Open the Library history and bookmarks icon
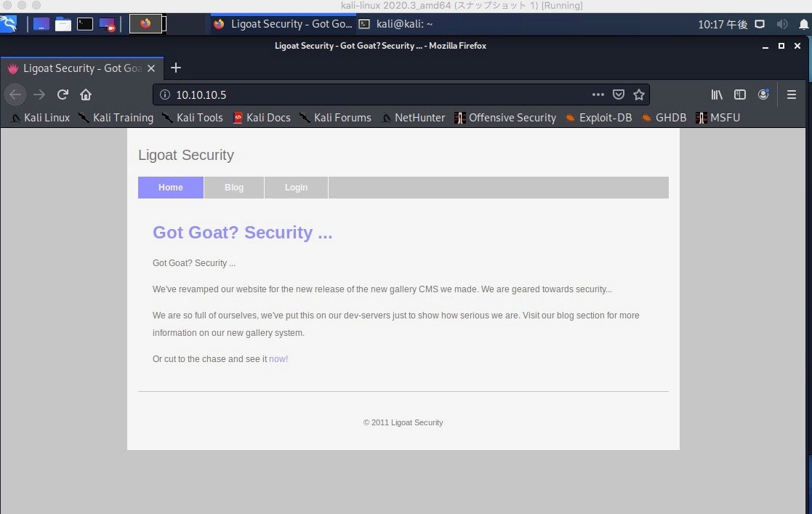Viewport: 812px width, 514px height. tap(717, 95)
